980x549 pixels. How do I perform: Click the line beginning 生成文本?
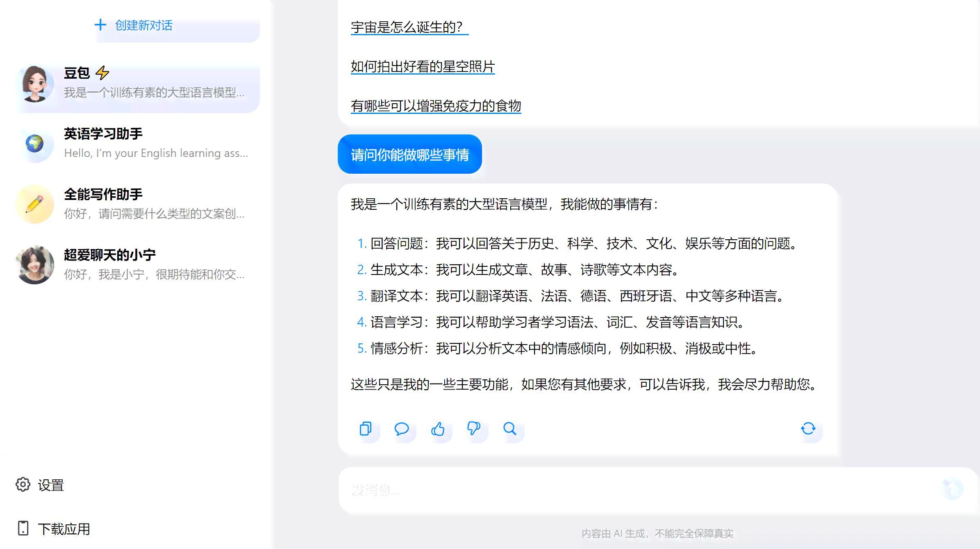(x=519, y=270)
